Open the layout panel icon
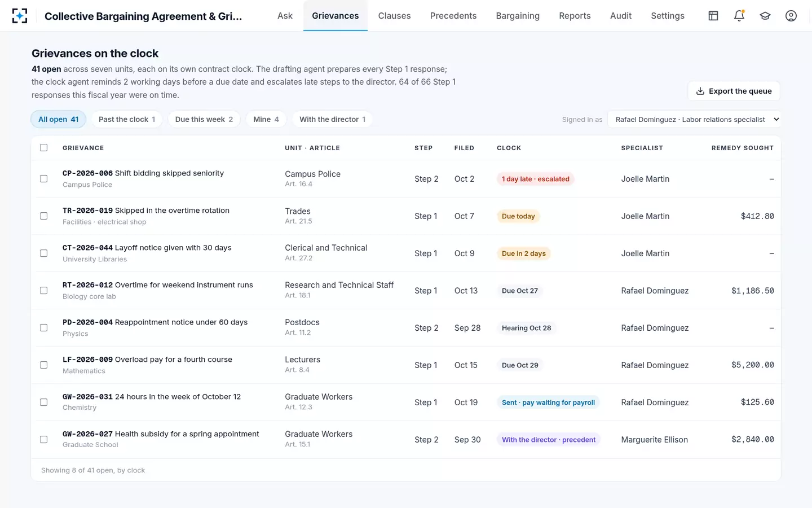The image size is (812, 508). pyautogui.click(x=713, y=16)
